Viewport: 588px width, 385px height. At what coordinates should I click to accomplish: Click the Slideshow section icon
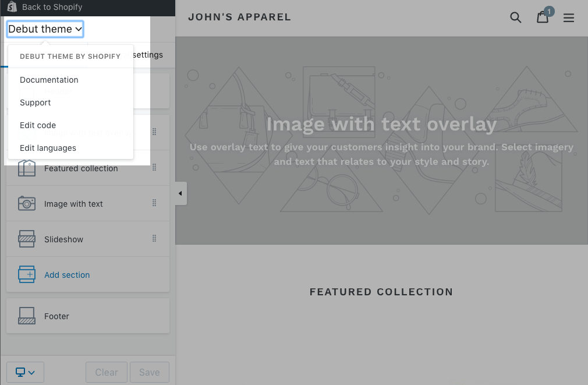click(x=27, y=239)
